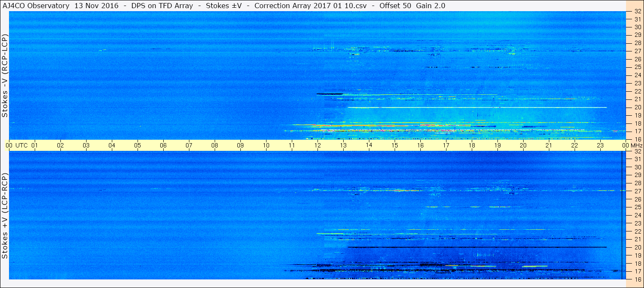Select the 11 hour marker

pos(292,146)
